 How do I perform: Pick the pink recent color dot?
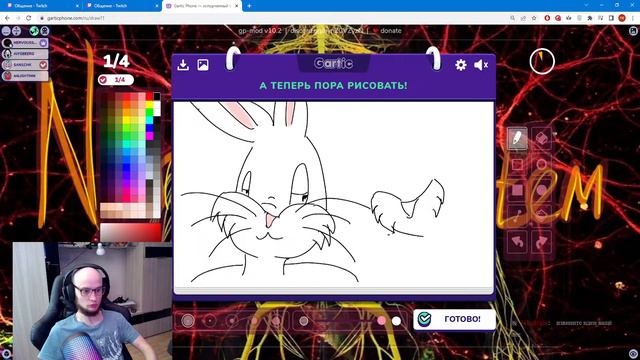coord(381,321)
